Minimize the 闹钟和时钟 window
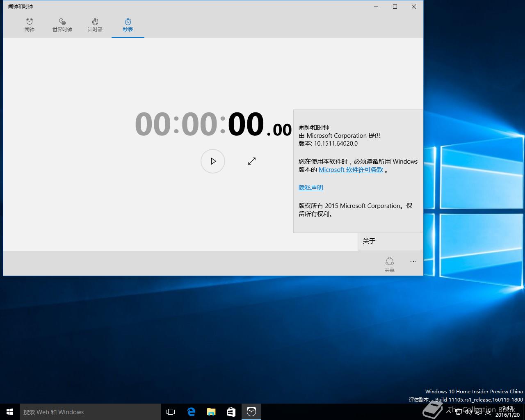 [x=376, y=7]
